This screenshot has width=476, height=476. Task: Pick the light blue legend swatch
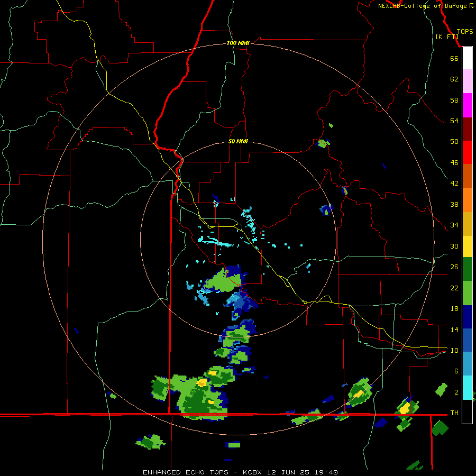(x=467, y=363)
